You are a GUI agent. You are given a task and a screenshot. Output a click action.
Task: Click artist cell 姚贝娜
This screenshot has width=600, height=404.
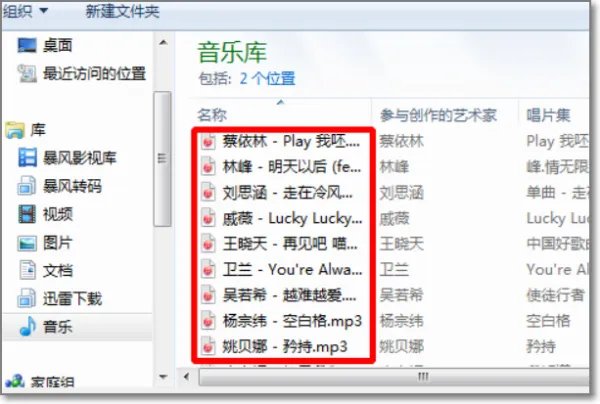pyautogui.click(x=401, y=347)
